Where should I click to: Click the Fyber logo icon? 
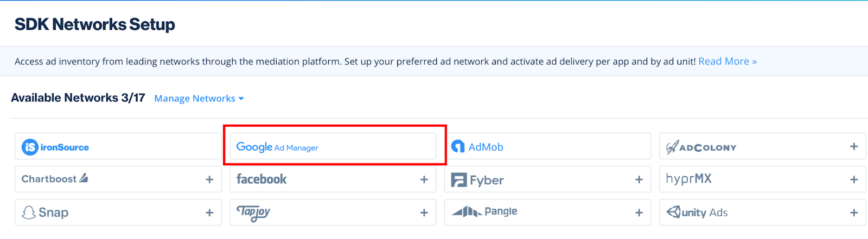(459, 180)
